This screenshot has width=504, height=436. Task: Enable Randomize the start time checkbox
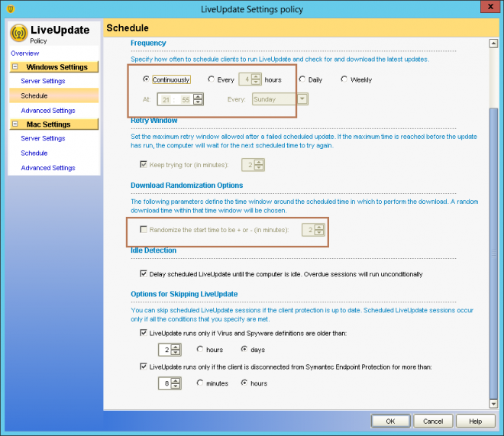[x=144, y=229]
